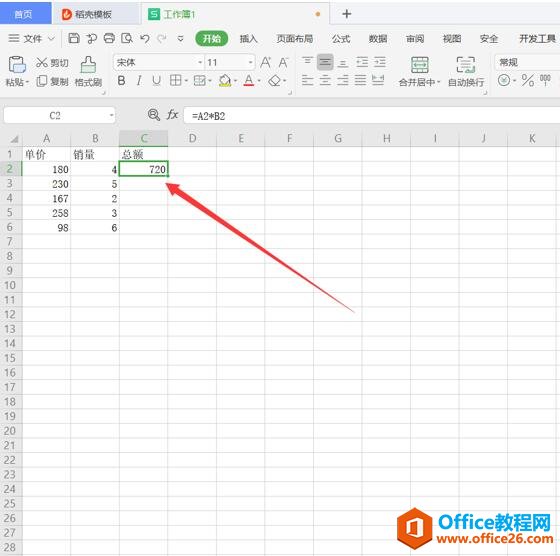Screen dimensions: 560x556
Task: Apply thousands separator format
Action: coord(545,80)
